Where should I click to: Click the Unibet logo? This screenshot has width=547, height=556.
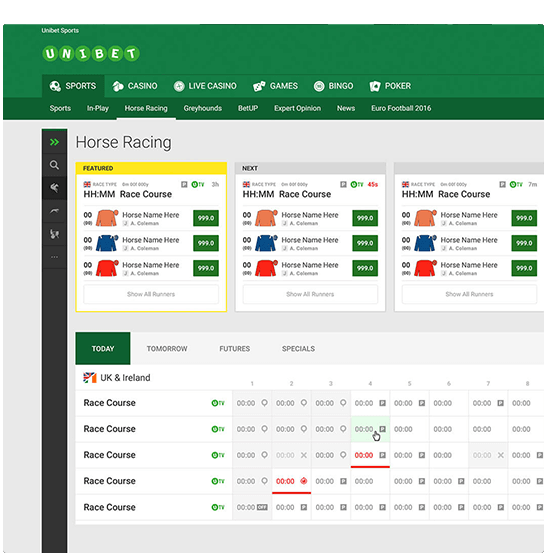click(x=91, y=54)
